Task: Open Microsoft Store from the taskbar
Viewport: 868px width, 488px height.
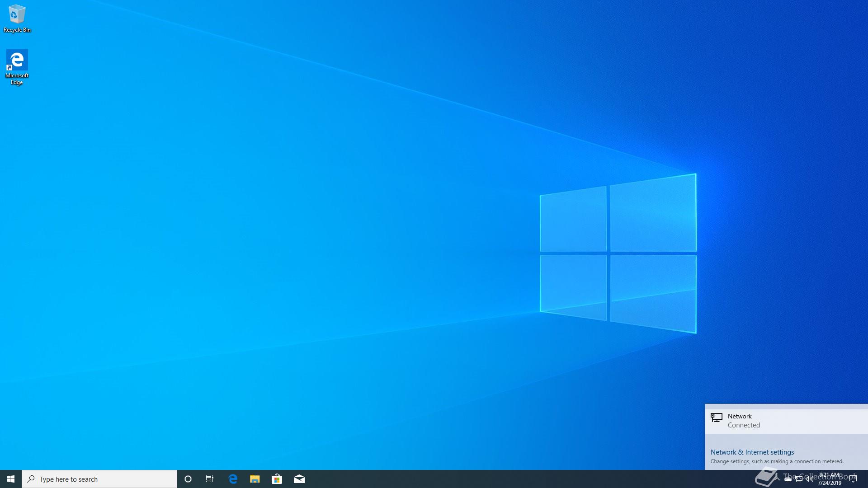Action: point(277,479)
